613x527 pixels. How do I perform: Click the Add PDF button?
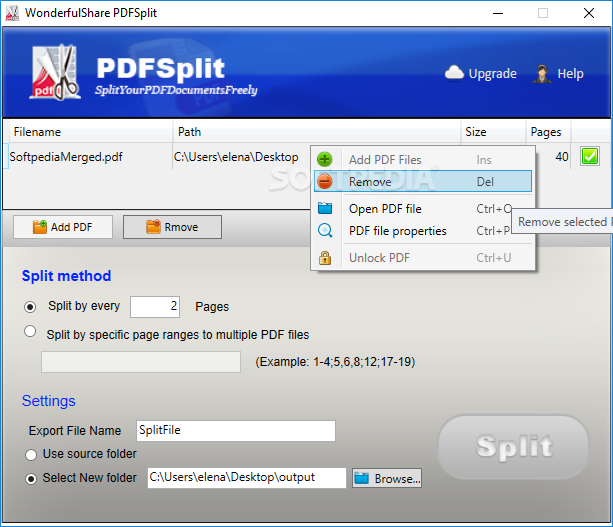click(x=63, y=227)
